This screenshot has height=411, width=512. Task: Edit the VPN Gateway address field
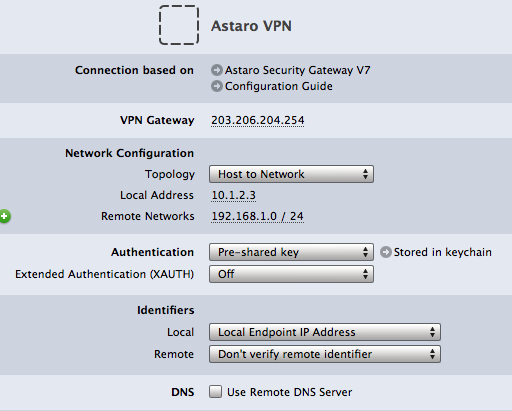point(258,120)
